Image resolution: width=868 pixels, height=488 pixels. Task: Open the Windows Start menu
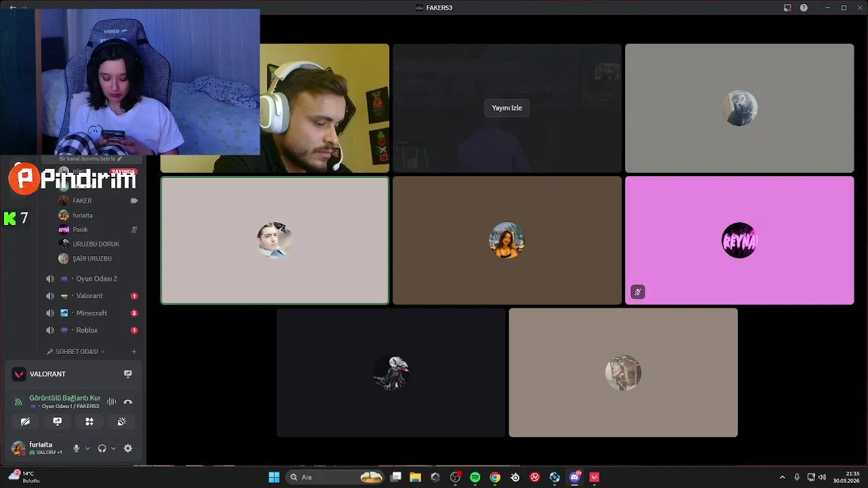(274, 477)
